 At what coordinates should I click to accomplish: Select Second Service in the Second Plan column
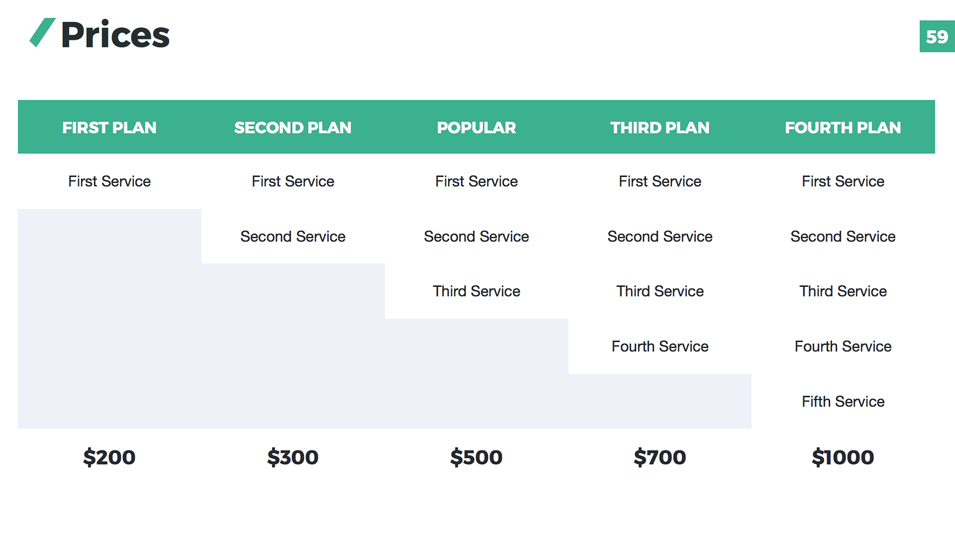293,237
